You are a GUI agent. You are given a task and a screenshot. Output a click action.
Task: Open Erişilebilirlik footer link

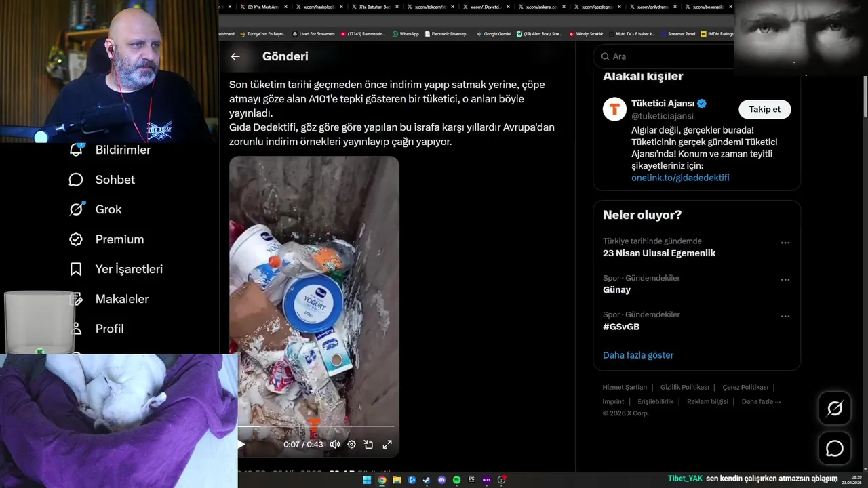point(656,401)
